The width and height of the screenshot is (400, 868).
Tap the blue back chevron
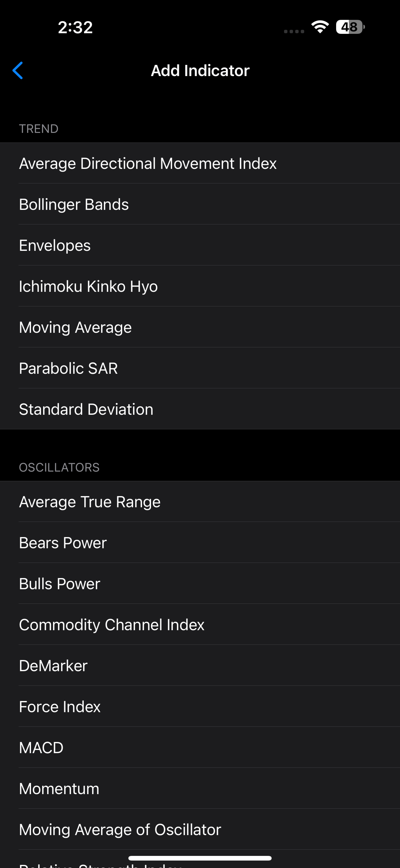(x=18, y=70)
